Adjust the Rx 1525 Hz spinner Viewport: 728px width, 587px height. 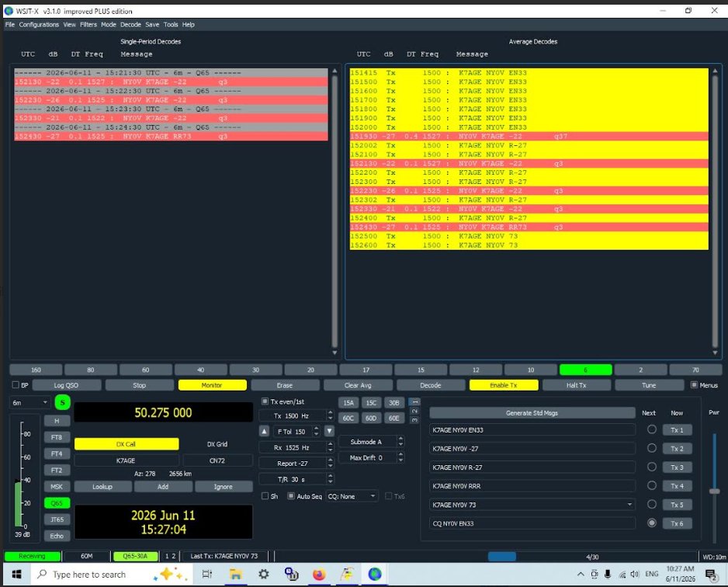pos(296,448)
